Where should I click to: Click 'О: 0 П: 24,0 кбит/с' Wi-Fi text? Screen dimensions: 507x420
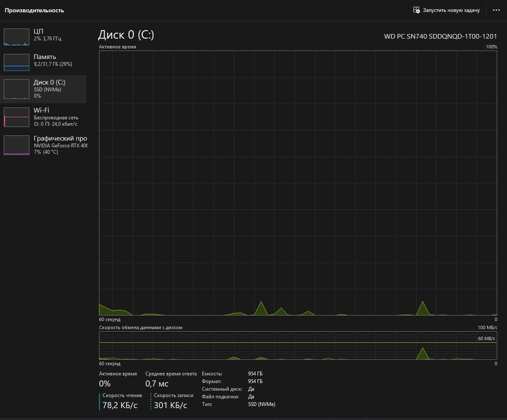(x=56, y=124)
